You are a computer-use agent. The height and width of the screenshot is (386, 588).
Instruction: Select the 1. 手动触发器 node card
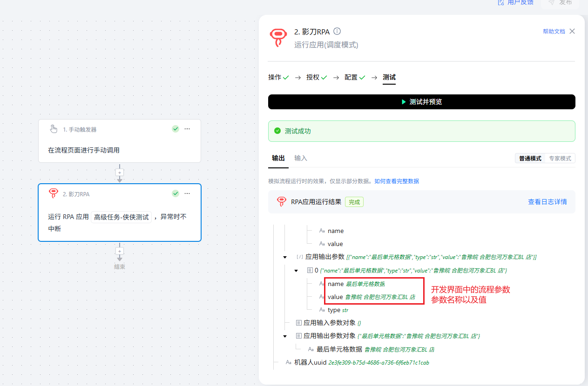click(120, 141)
